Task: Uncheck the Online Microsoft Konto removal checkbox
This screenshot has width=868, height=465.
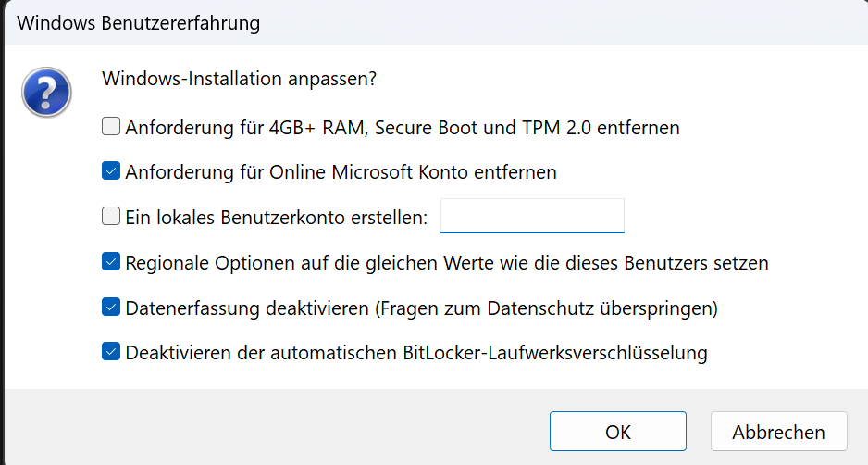Action: coord(111,170)
